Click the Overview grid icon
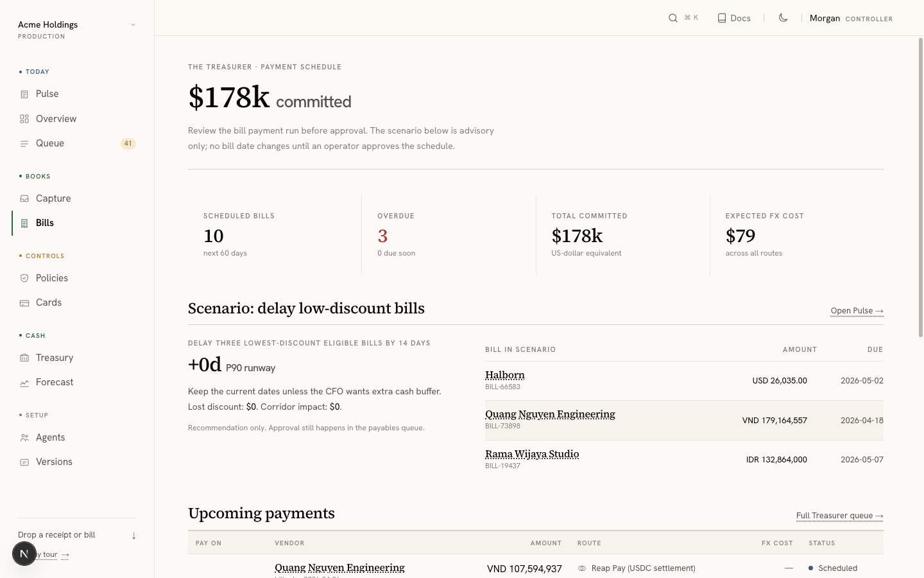The height and width of the screenshot is (578, 924). pyautogui.click(x=24, y=119)
